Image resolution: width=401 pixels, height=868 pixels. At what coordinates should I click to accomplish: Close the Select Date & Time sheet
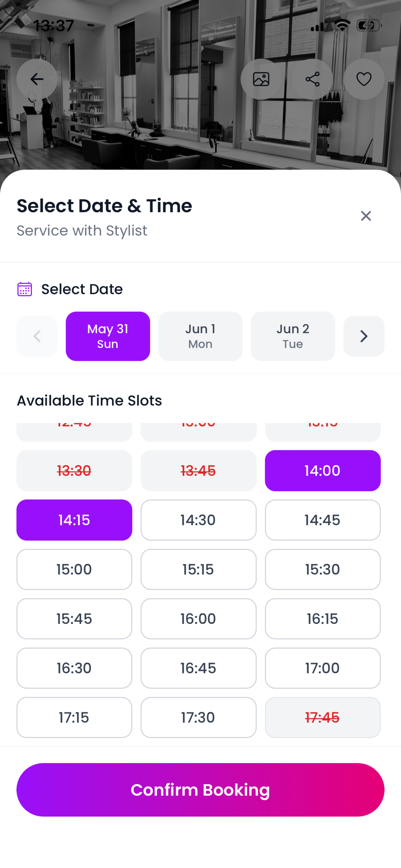point(366,216)
